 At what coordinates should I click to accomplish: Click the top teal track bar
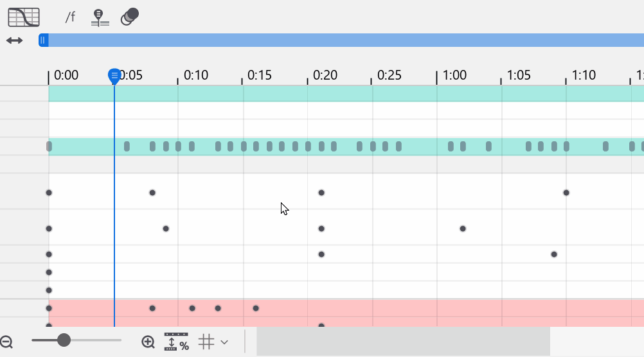pos(346,94)
